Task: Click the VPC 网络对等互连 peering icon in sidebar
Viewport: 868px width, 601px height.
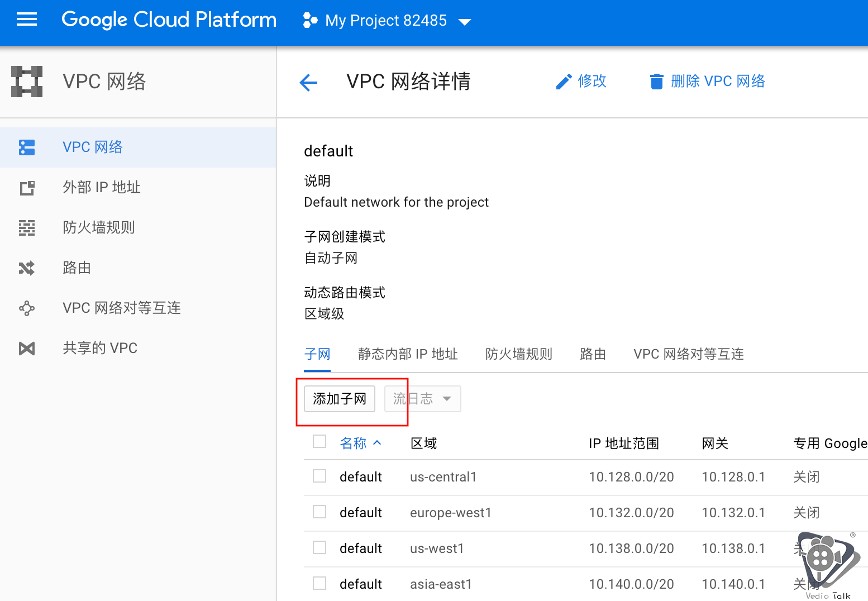Action: pyautogui.click(x=27, y=308)
